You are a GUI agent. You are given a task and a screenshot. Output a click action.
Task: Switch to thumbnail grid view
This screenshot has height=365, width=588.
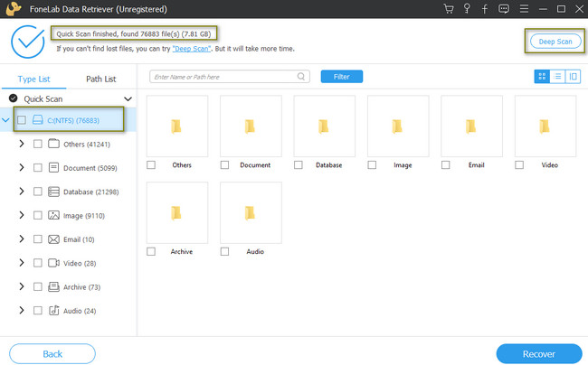(x=542, y=77)
